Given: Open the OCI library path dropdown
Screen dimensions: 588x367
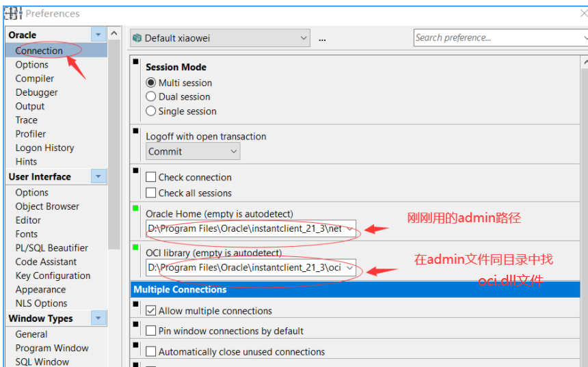Looking at the screenshot, I should click(349, 267).
